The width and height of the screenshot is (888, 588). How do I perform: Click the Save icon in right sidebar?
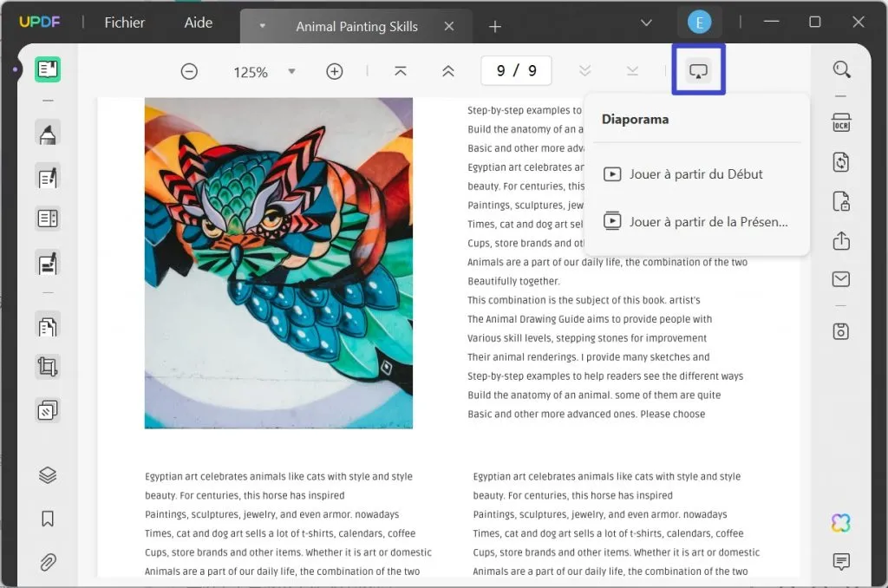[x=840, y=330]
